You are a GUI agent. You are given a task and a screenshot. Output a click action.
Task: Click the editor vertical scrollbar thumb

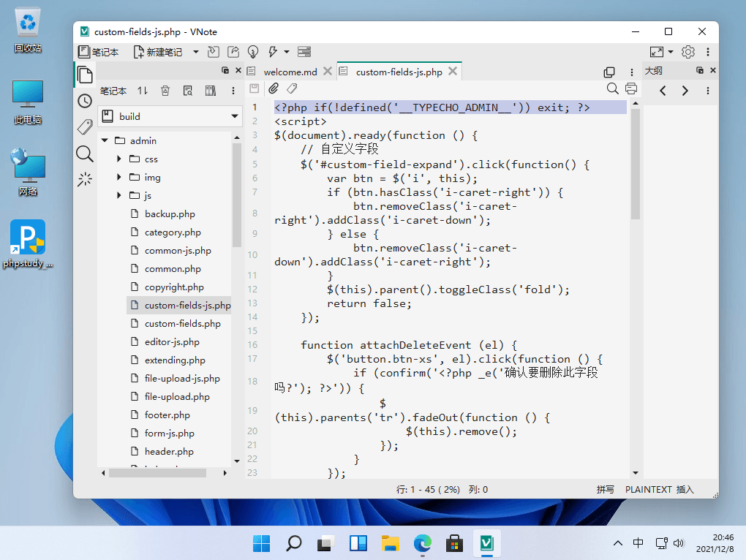click(635, 164)
